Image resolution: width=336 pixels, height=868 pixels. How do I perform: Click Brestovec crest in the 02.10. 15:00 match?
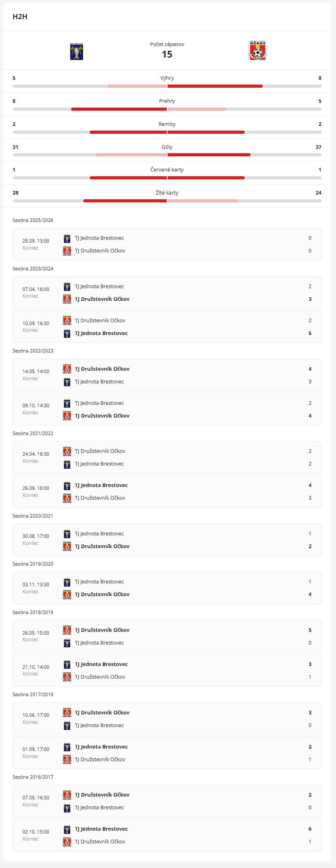(67, 829)
